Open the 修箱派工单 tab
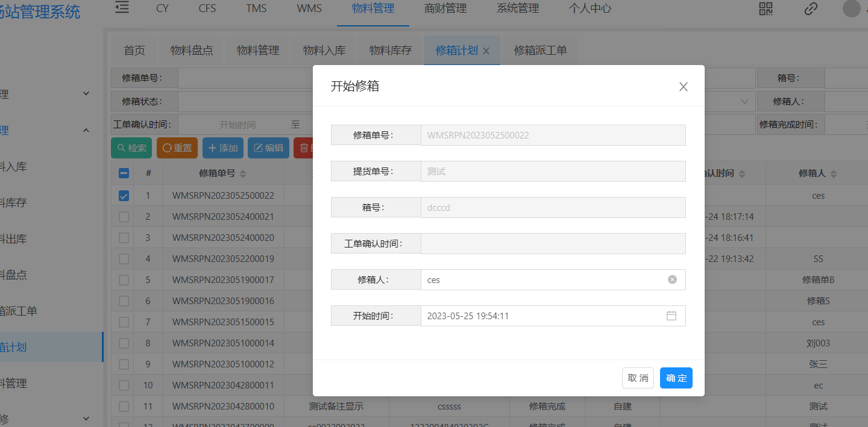This screenshot has height=427, width=868. (x=540, y=51)
